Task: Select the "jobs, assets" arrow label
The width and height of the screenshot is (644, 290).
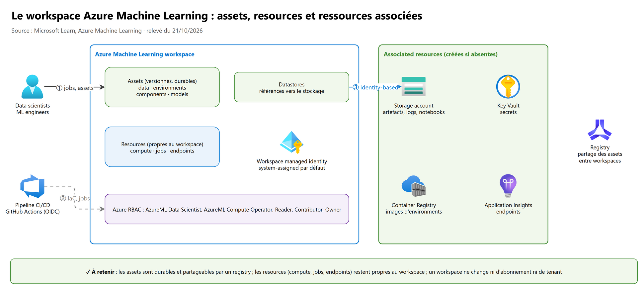Action: [x=75, y=88]
